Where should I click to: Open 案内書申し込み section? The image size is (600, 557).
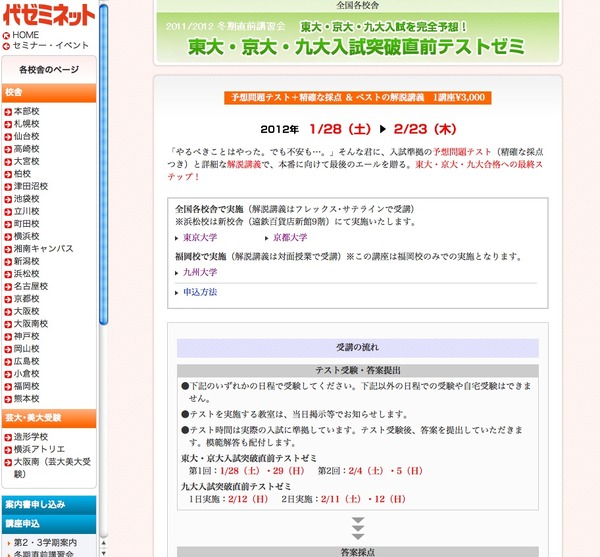pyautogui.click(x=49, y=505)
